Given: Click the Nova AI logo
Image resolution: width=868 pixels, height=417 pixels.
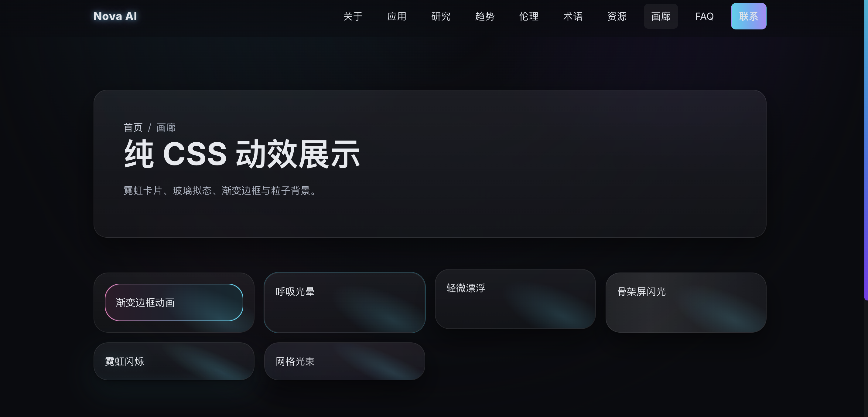Looking at the screenshot, I should [115, 16].
